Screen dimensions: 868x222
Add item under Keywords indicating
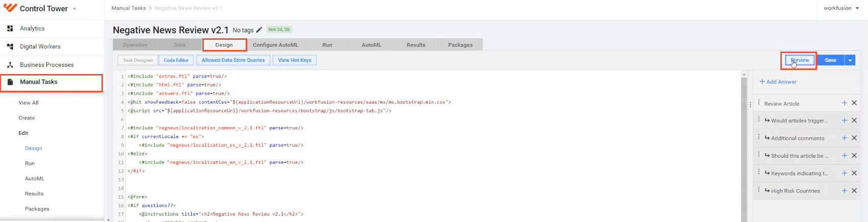844,173
